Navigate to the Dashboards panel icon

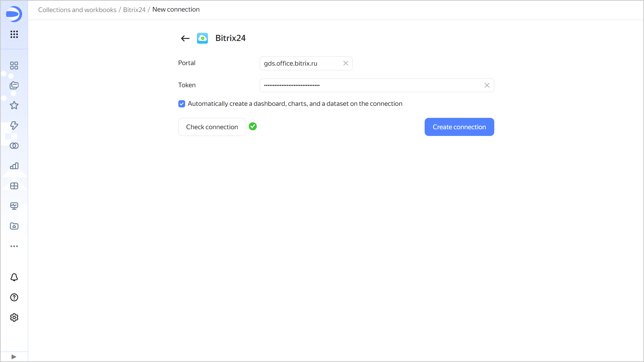pyautogui.click(x=14, y=186)
